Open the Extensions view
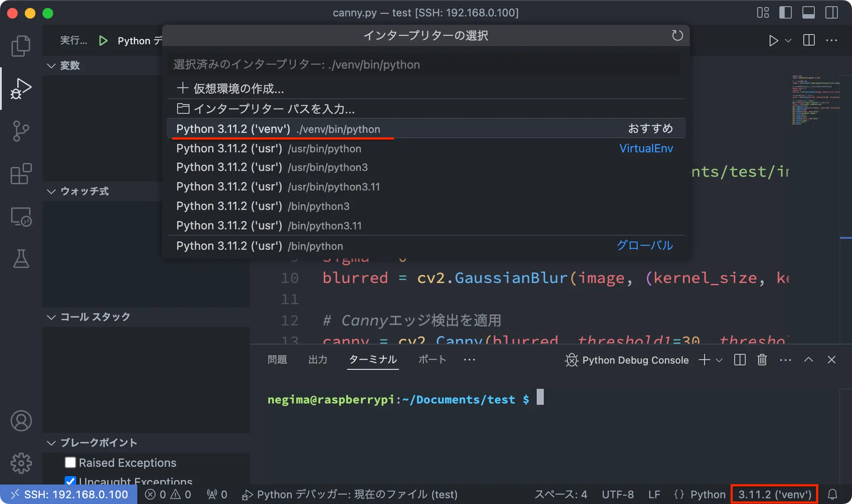Screen dimensions: 852x504 (x=21, y=174)
